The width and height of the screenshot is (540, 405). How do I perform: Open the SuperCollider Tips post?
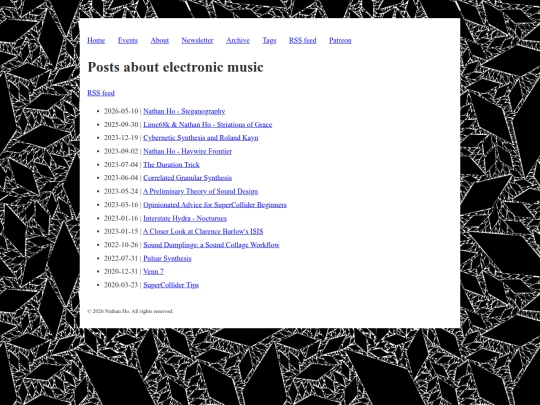(171, 285)
